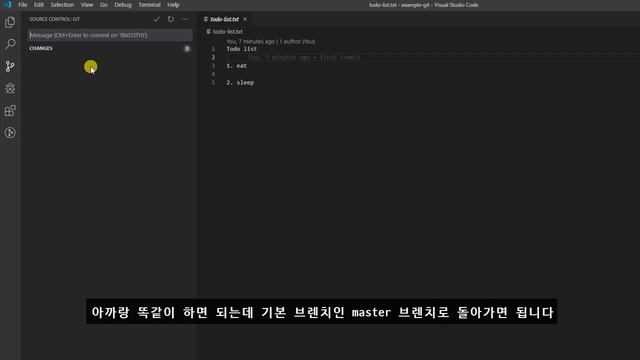
Task: Open the Search view in activity bar
Action: [x=10, y=44]
